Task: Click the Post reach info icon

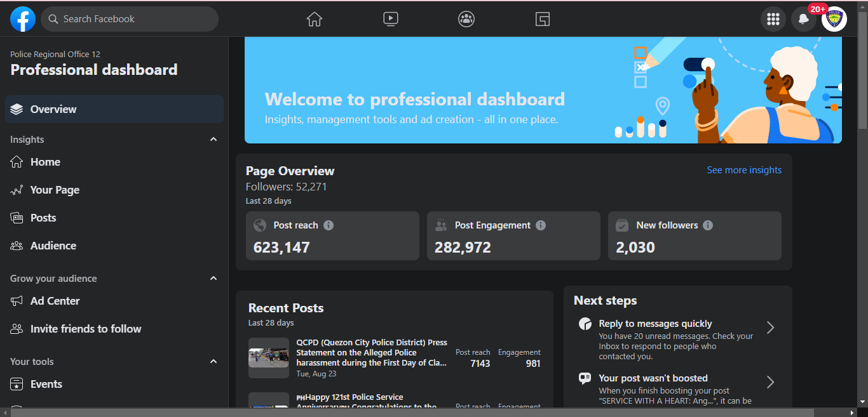Action: pos(329,225)
